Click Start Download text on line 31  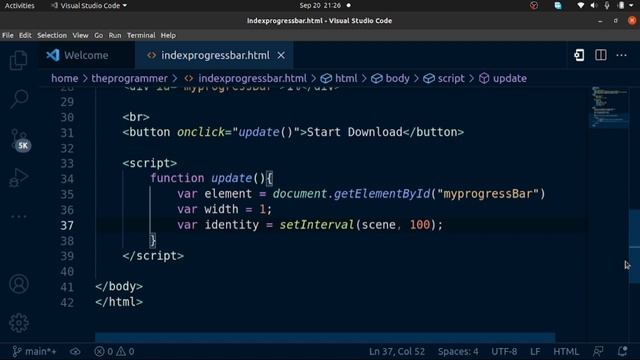tap(355, 132)
